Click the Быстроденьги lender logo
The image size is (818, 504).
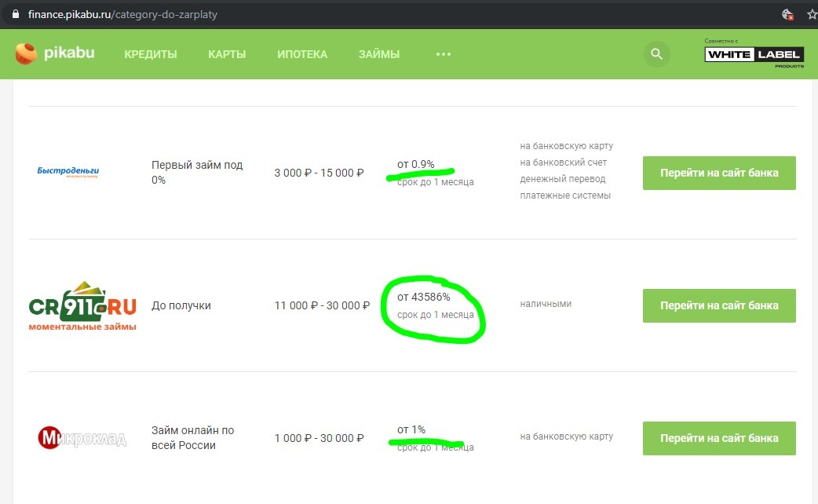pos(68,173)
